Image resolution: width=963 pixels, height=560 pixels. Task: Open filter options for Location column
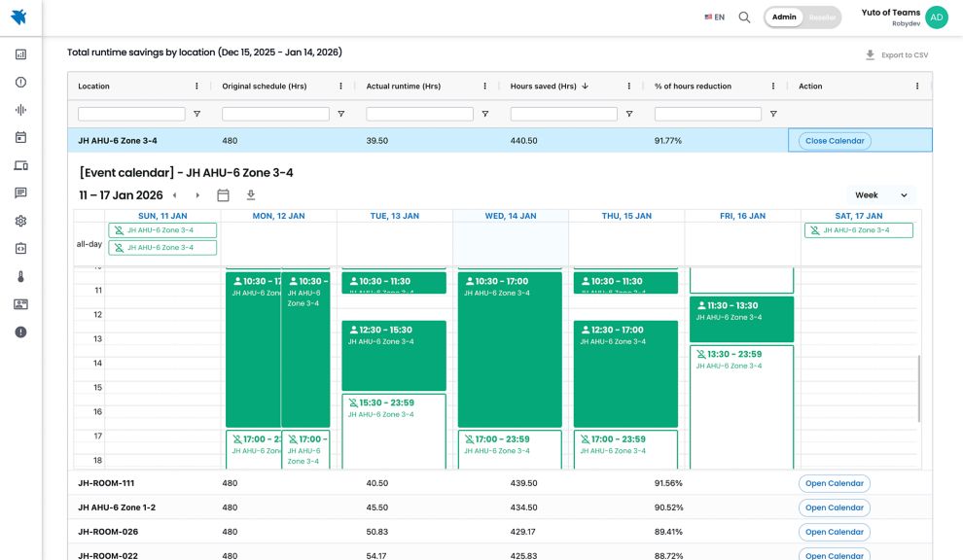click(x=196, y=114)
